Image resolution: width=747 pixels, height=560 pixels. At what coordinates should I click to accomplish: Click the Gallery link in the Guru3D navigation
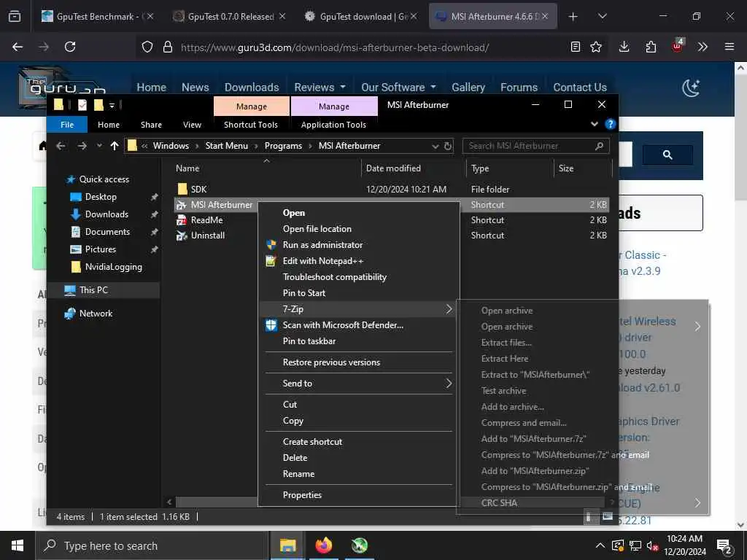point(468,87)
